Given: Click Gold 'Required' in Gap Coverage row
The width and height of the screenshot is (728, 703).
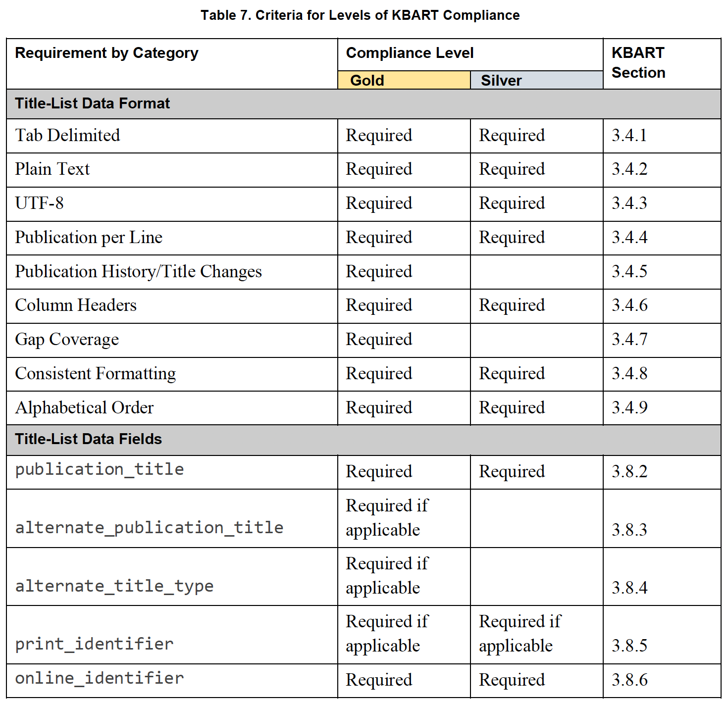Looking at the screenshot, I should coord(379,340).
